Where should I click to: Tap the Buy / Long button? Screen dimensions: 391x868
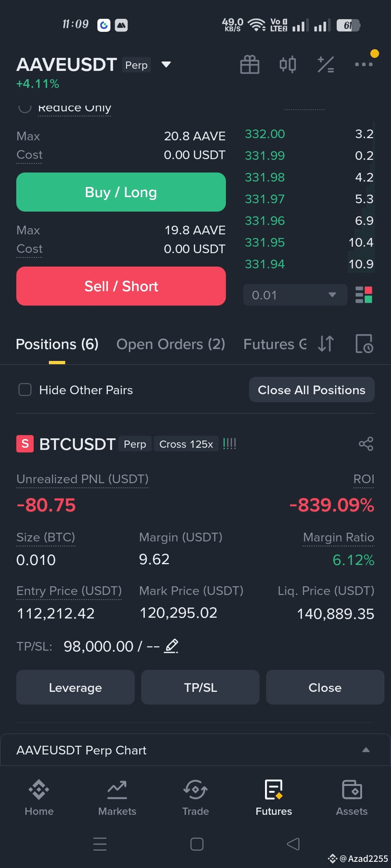[121, 192]
